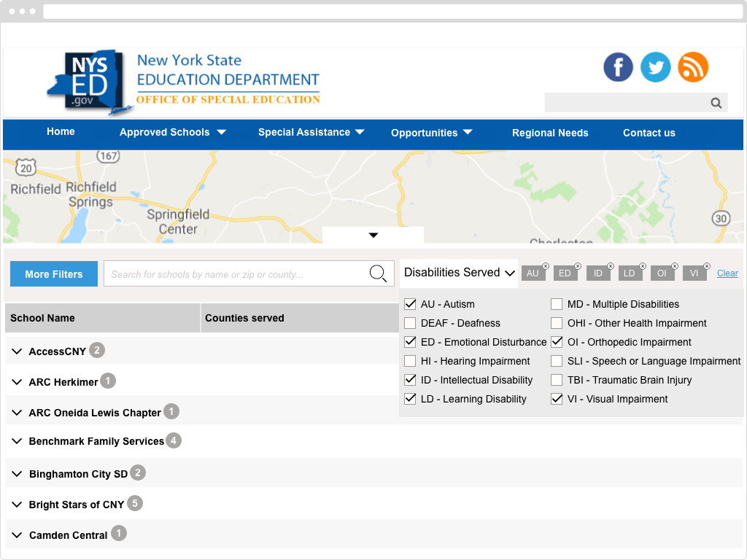
Task: Go to the Contact us page
Action: [649, 133]
